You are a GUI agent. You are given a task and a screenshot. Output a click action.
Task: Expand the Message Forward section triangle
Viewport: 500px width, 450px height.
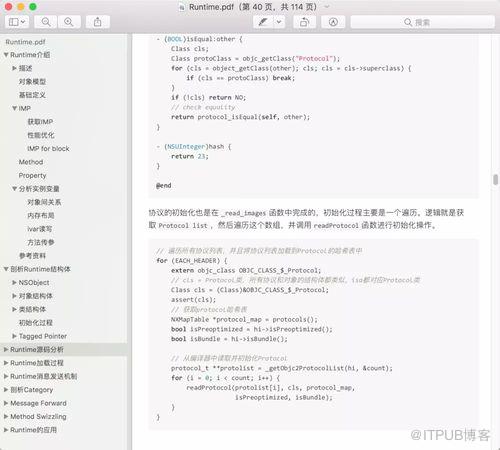click(6, 403)
